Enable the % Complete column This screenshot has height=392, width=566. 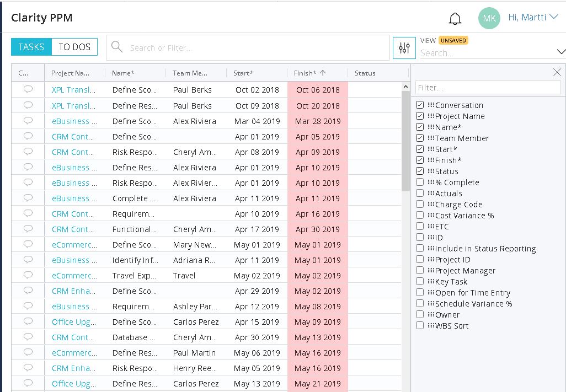(x=420, y=182)
